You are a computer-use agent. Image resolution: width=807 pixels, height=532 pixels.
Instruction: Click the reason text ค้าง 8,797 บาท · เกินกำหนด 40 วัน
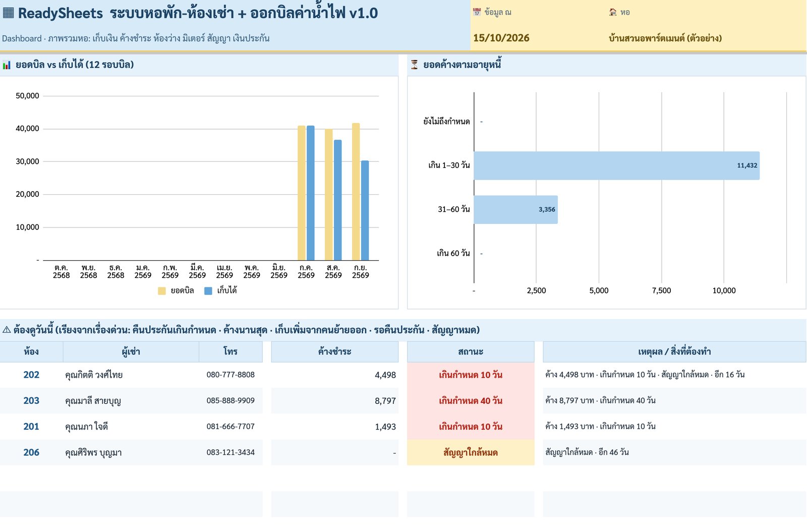coord(600,400)
